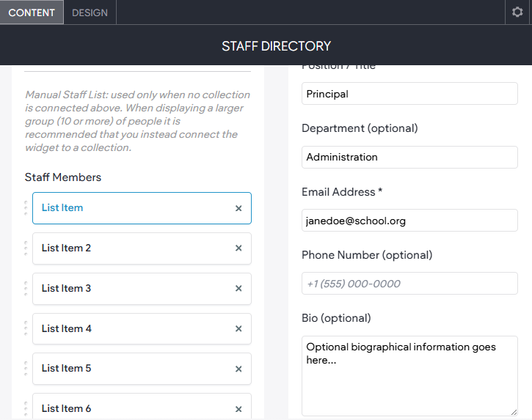This screenshot has height=420, width=532.
Task: Open the settings gear icon
Action: coord(517,12)
